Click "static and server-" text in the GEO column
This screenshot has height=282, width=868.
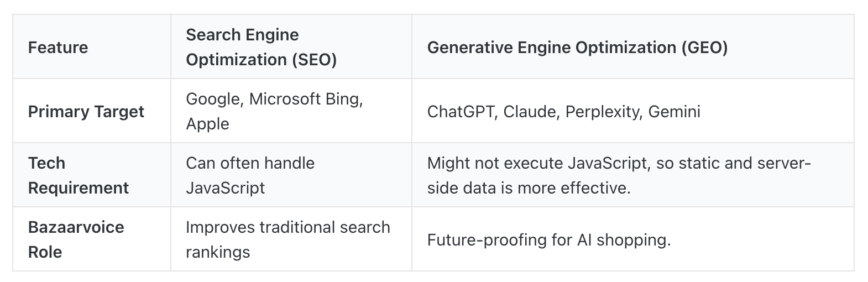pyautogui.click(x=734, y=163)
